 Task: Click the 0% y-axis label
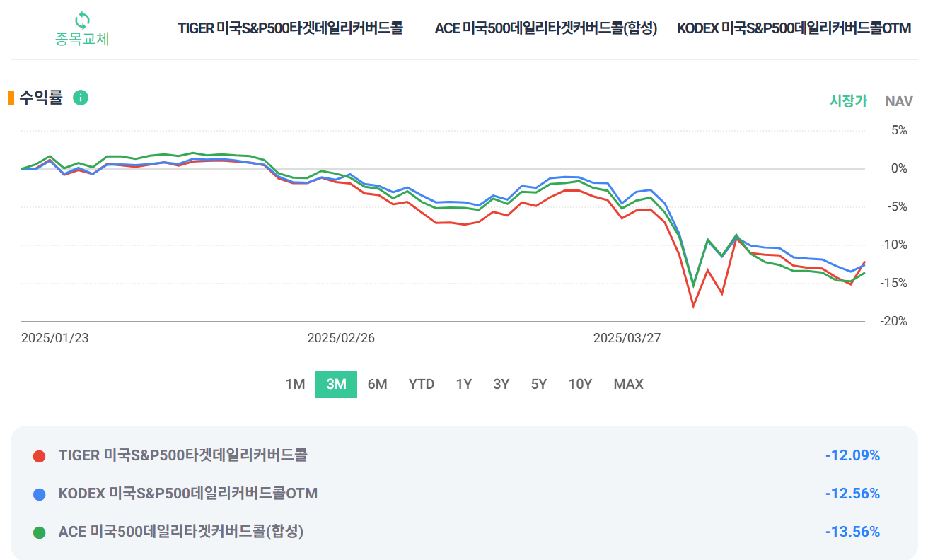pyautogui.click(x=899, y=169)
